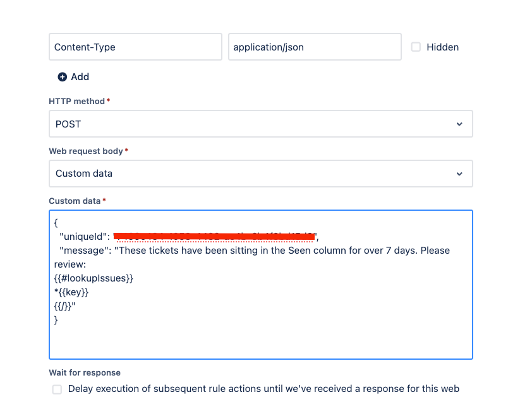Click the Hidden label text
Image resolution: width=532 pixels, height=397 pixels.
click(442, 47)
